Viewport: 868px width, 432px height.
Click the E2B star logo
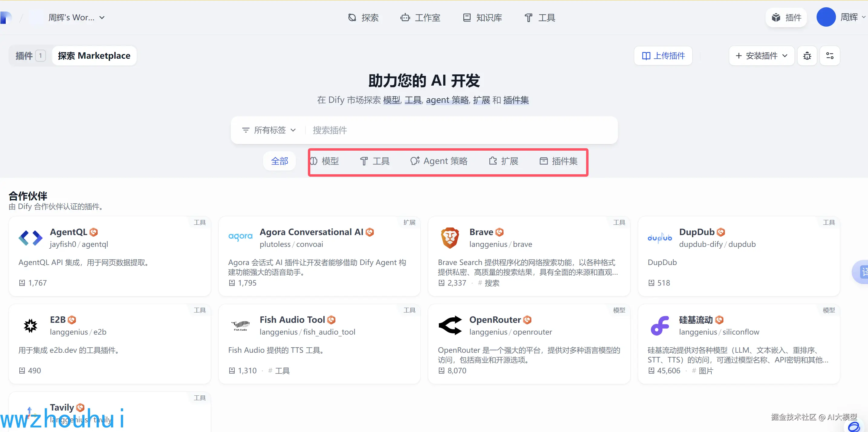tap(31, 326)
